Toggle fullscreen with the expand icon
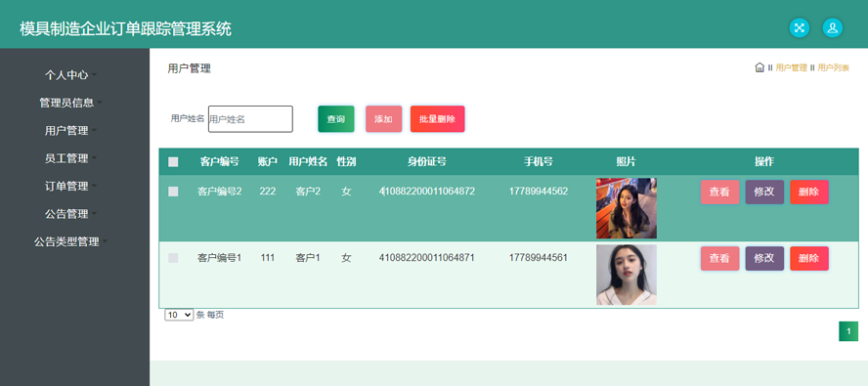The image size is (868, 386). (799, 27)
